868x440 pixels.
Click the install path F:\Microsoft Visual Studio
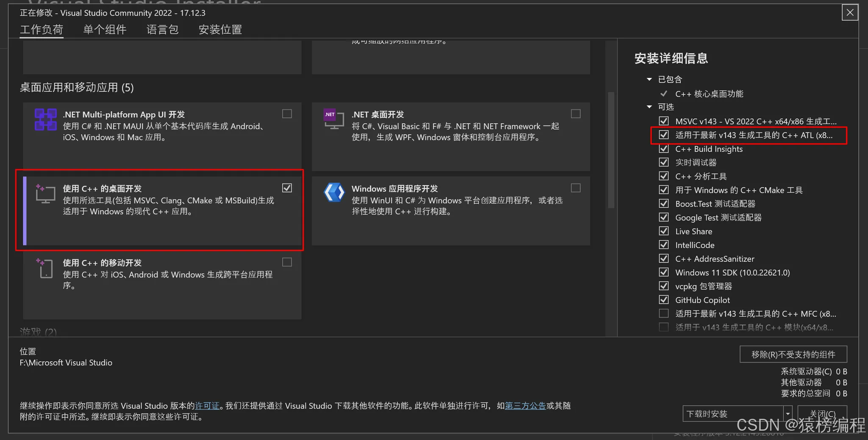click(x=66, y=363)
